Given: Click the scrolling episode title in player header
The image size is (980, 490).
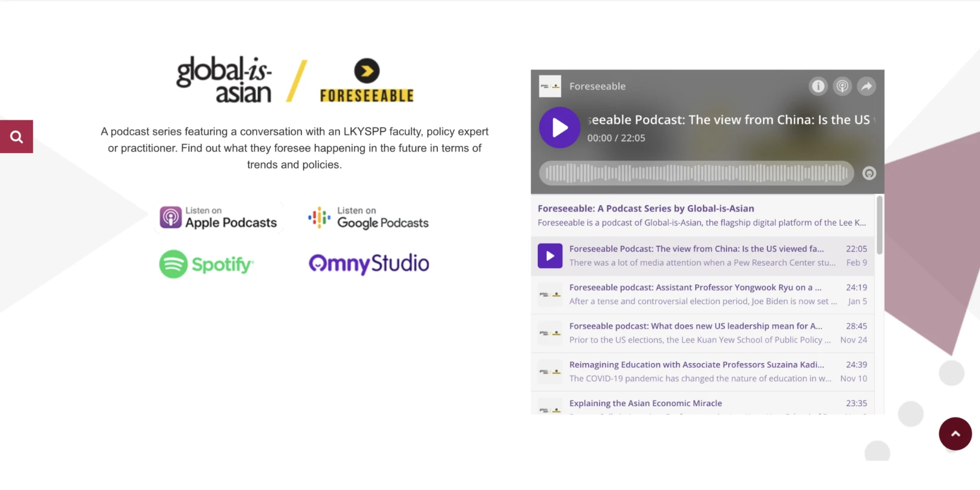Looking at the screenshot, I should tap(731, 120).
